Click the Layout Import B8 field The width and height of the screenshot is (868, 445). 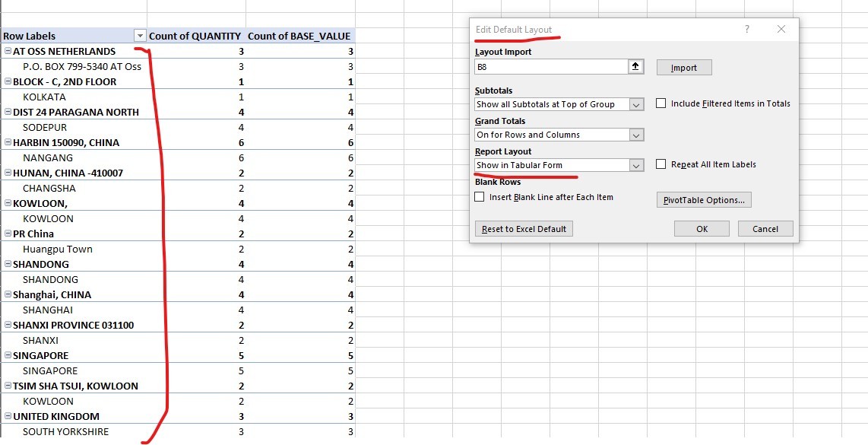click(551, 67)
